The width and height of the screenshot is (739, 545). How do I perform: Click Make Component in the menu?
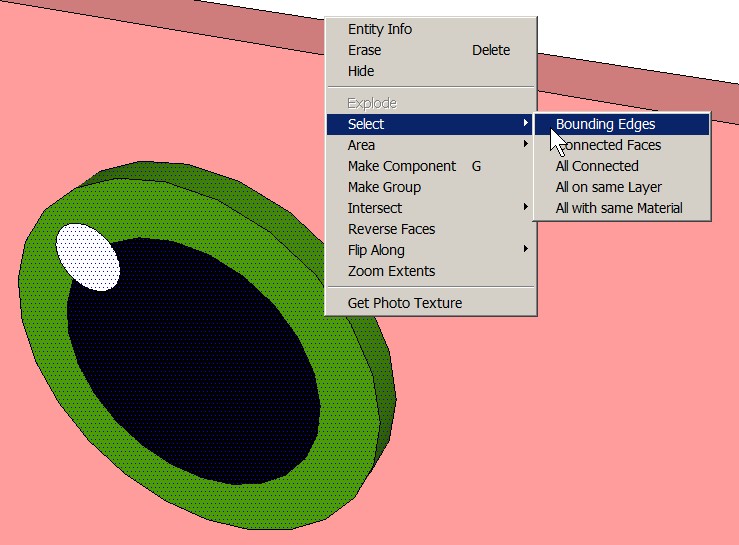[401, 166]
